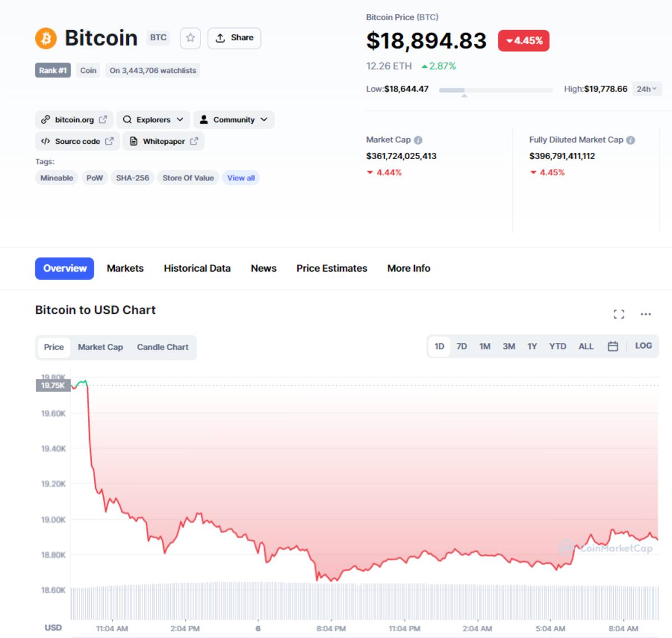Open chart options three-dot menu
Viewport: 672px width, 638px height.
click(x=646, y=314)
